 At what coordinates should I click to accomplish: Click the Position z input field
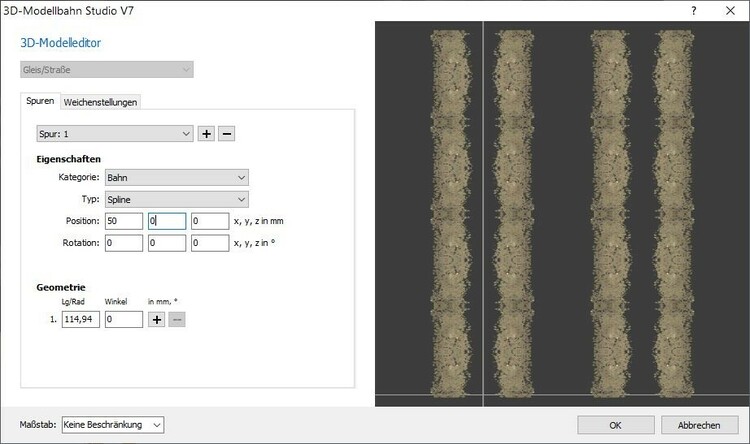(210, 221)
